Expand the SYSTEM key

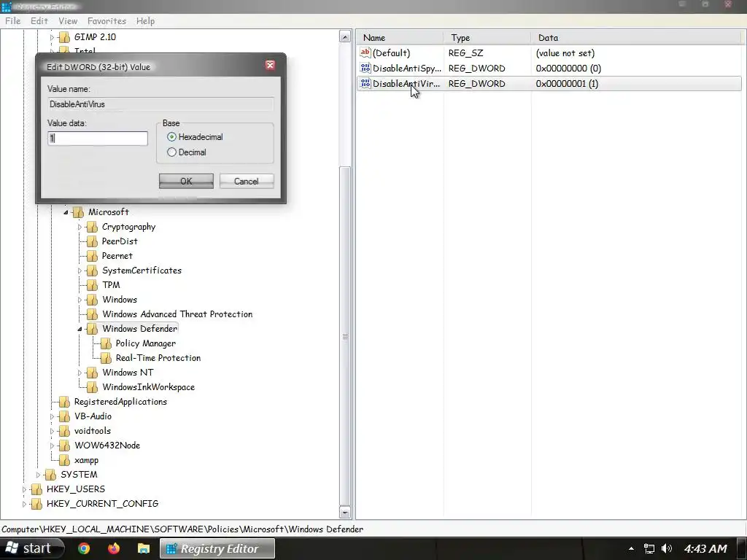click(38, 475)
